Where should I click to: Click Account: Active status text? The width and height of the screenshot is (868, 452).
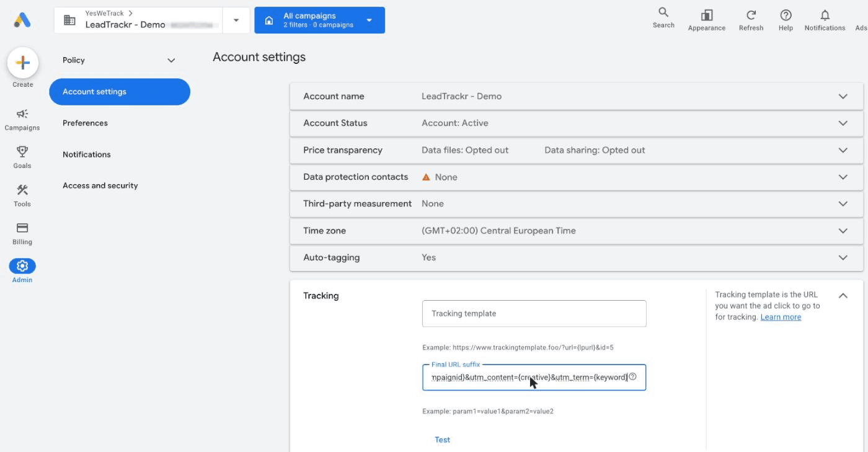coord(455,123)
